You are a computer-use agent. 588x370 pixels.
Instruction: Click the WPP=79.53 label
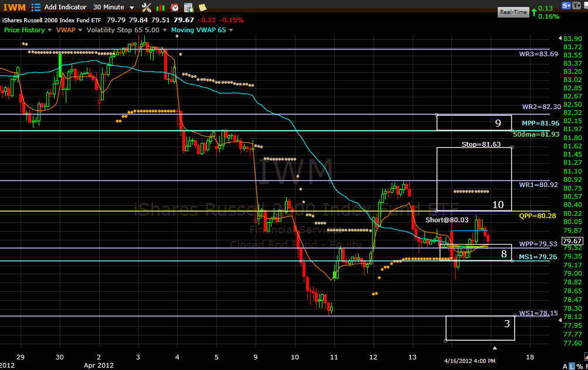point(538,245)
